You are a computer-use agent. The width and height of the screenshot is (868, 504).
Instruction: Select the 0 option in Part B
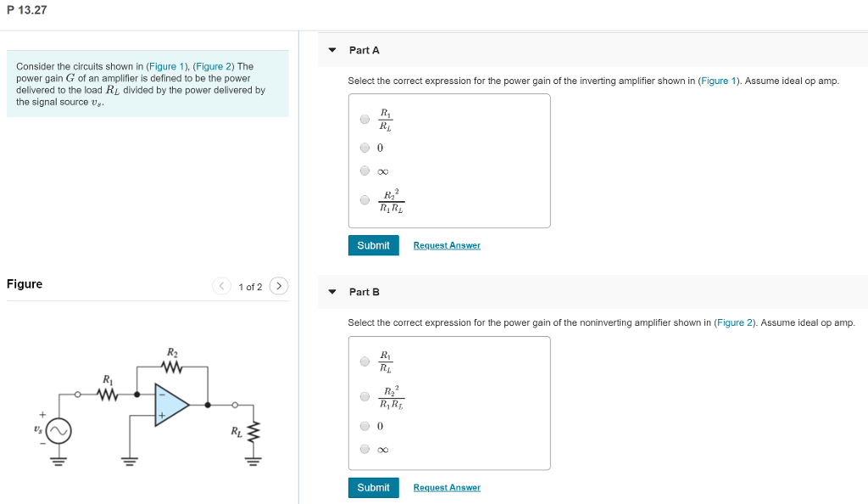[364, 426]
